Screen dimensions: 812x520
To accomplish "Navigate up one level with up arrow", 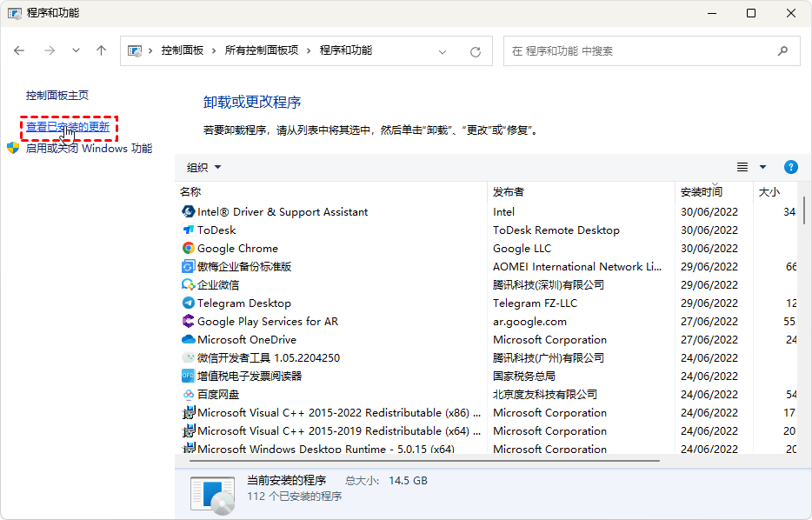I will click(x=101, y=50).
